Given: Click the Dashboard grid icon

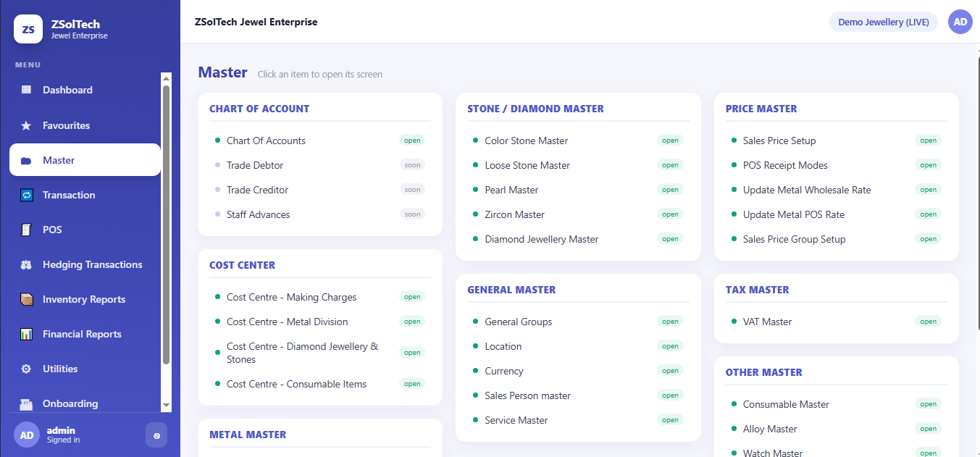Looking at the screenshot, I should coord(27,90).
